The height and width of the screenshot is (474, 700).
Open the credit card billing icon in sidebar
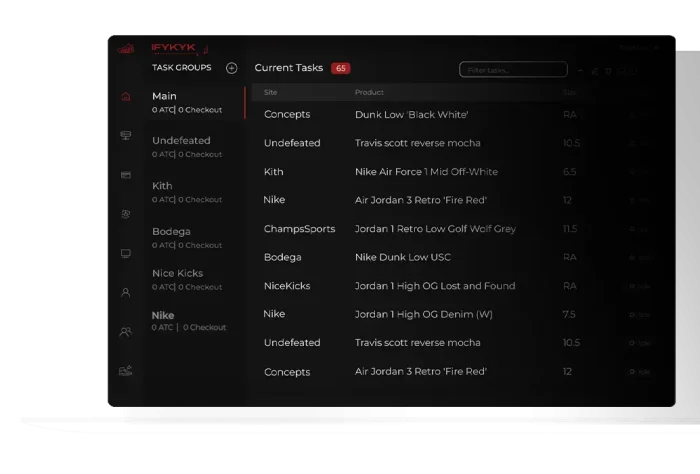pos(125,175)
